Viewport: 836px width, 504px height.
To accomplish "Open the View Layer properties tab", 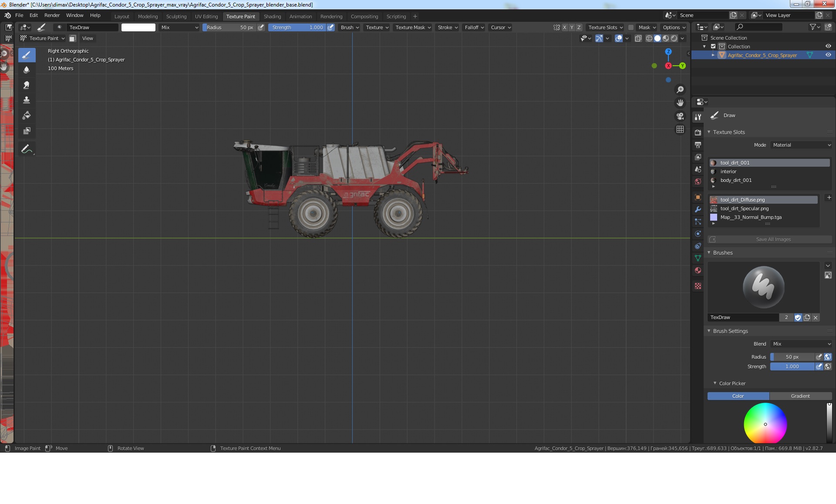I will click(x=698, y=157).
